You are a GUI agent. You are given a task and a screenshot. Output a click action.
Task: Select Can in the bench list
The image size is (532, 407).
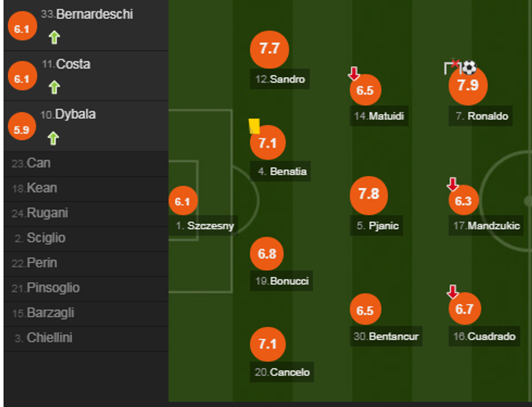(x=38, y=163)
